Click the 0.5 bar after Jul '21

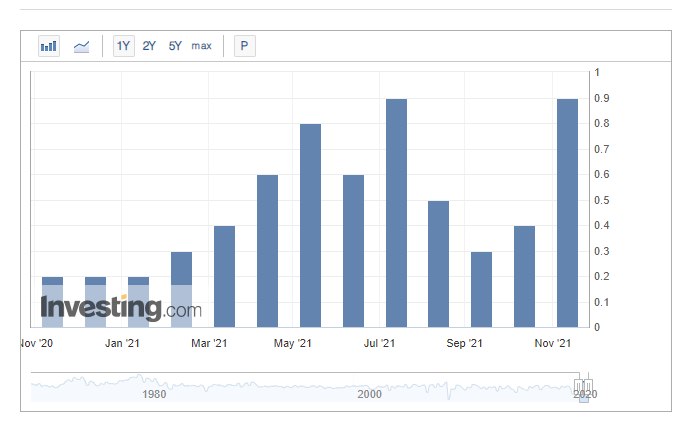pyautogui.click(x=439, y=264)
